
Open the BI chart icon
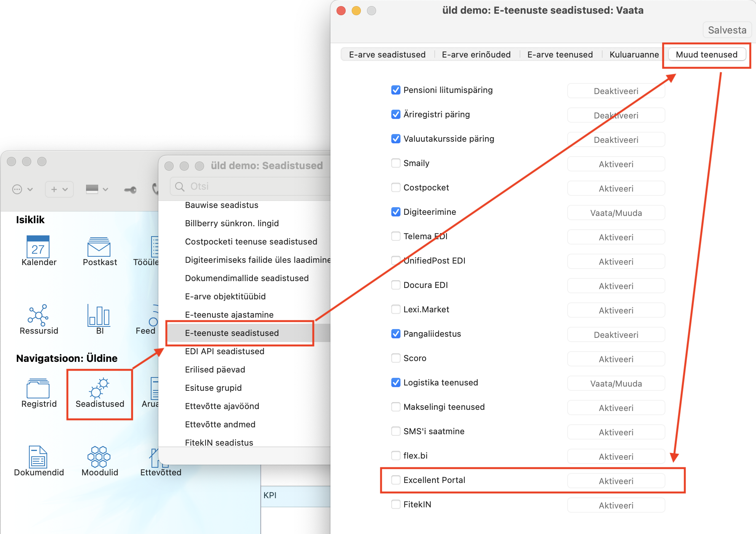[99, 316]
